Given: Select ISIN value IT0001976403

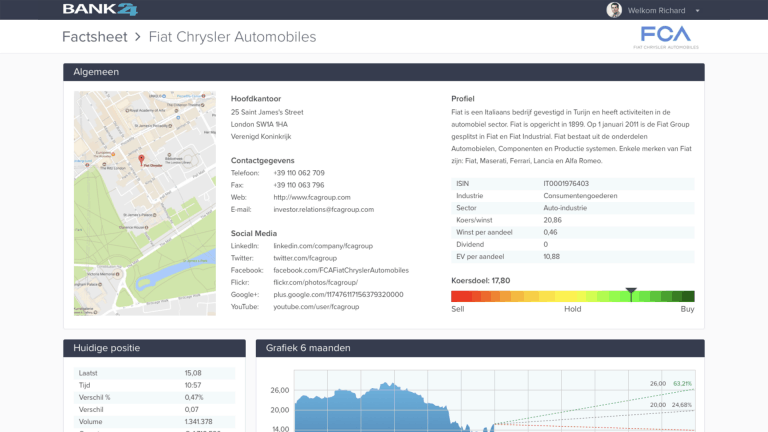Looking at the screenshot, I should pyautogui.click(x=566, y=184).
